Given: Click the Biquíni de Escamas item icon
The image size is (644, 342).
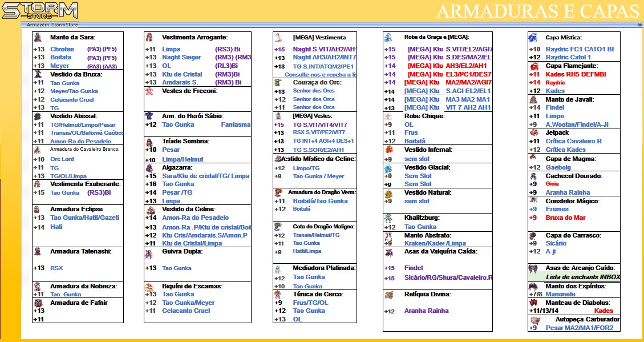Looking at the screenshot, I should [x=149, y=287].
